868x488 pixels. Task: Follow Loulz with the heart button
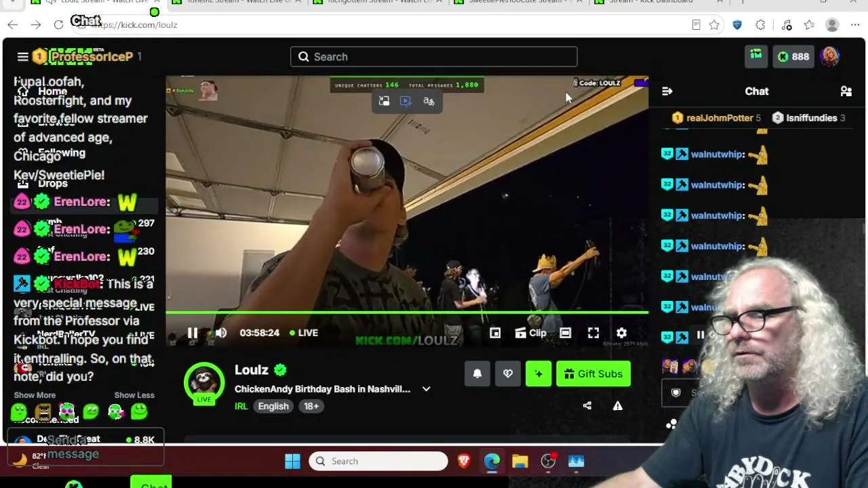pos(508,373)
